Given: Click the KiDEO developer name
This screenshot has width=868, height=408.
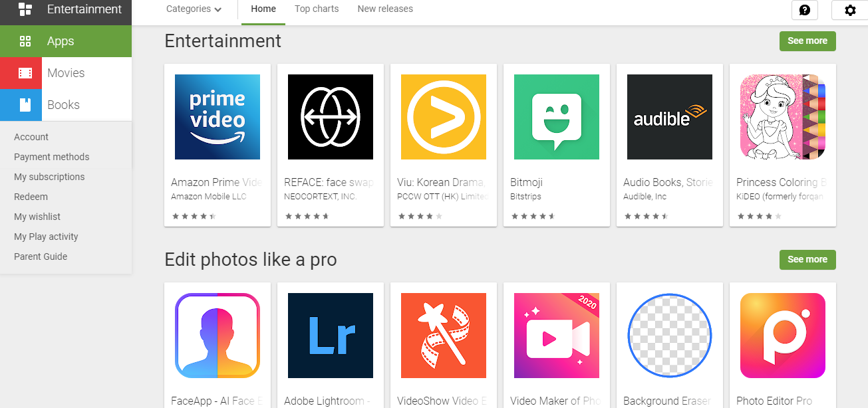Looking at the screenshot, I should pyautogui.click(x=780, y=197).
